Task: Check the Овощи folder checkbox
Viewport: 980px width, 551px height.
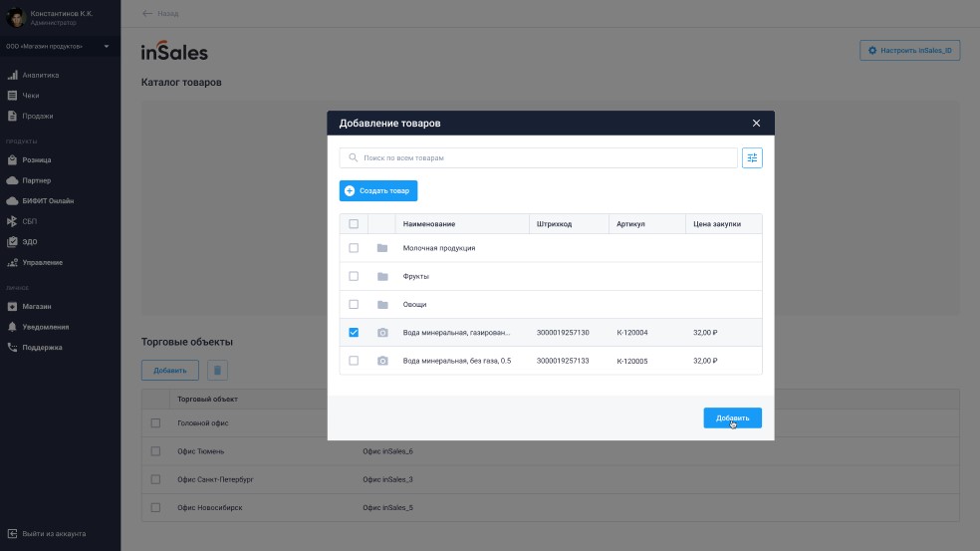Action: click(354, 305)
